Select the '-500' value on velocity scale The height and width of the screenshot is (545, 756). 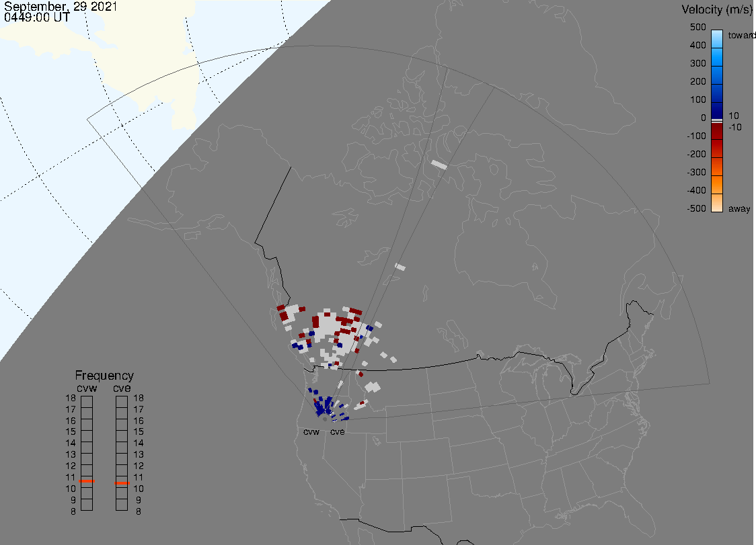click(696, 208)
